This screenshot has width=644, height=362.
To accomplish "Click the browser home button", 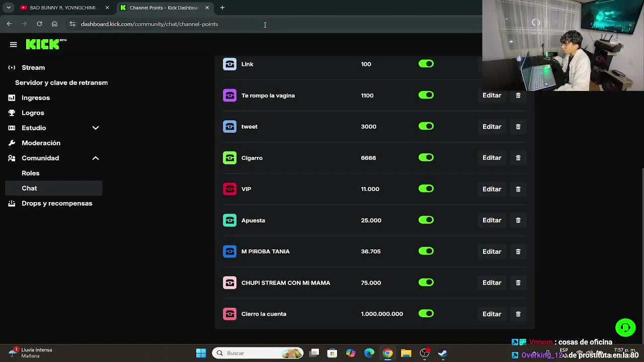I will point(54,24).
